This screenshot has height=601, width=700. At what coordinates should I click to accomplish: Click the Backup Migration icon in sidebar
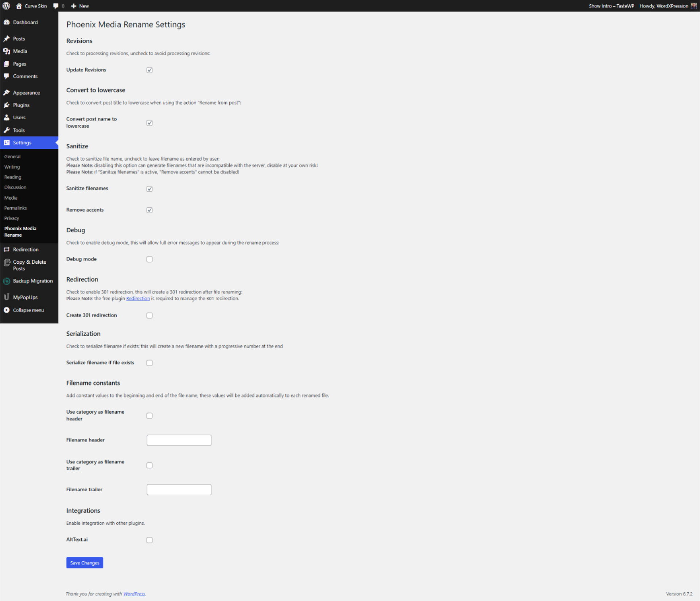(7, 280)
